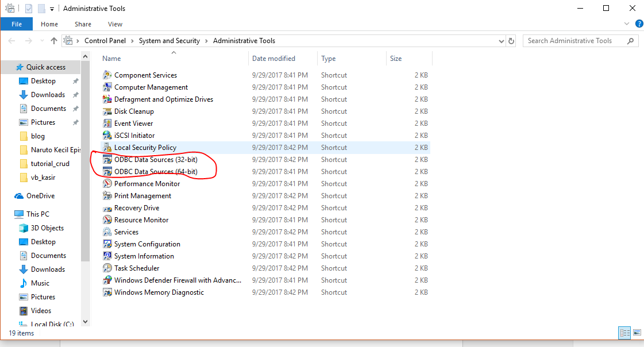Click the ODBC Data Sources (32-bit) icon
Image resolution: width=644 pixels, height=347 pixels.
(107, 159)
